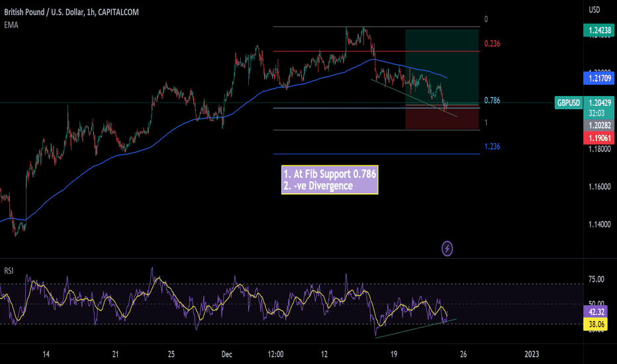Click the EMA indicator label

click(x=11, y=24)
